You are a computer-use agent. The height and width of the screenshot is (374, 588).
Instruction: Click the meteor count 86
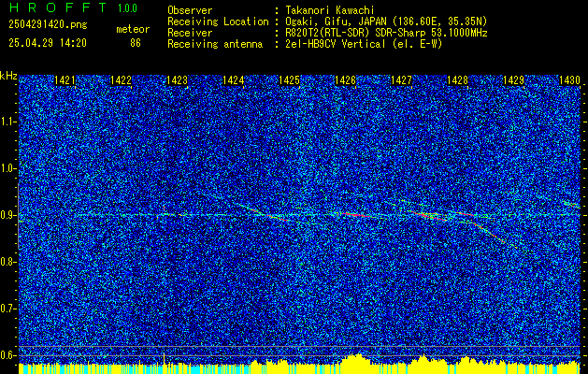pos(136,43)
